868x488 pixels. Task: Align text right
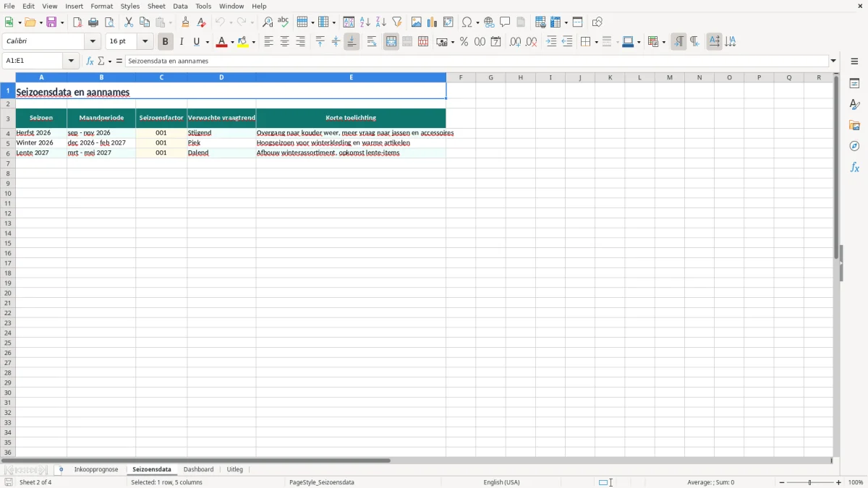click(300, 42)
